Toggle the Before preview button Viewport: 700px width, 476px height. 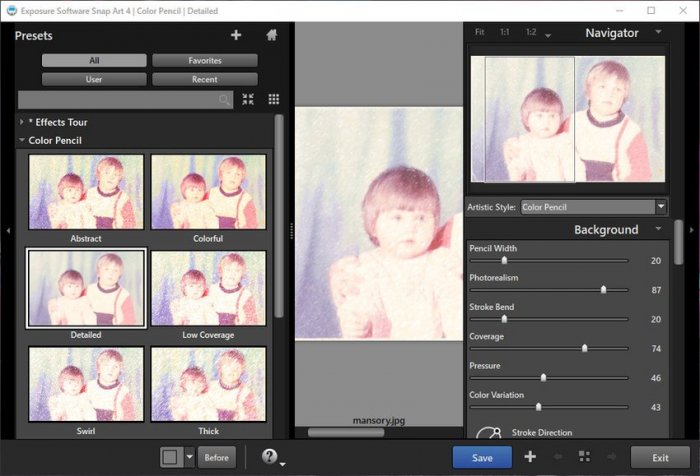coord(216,457)
